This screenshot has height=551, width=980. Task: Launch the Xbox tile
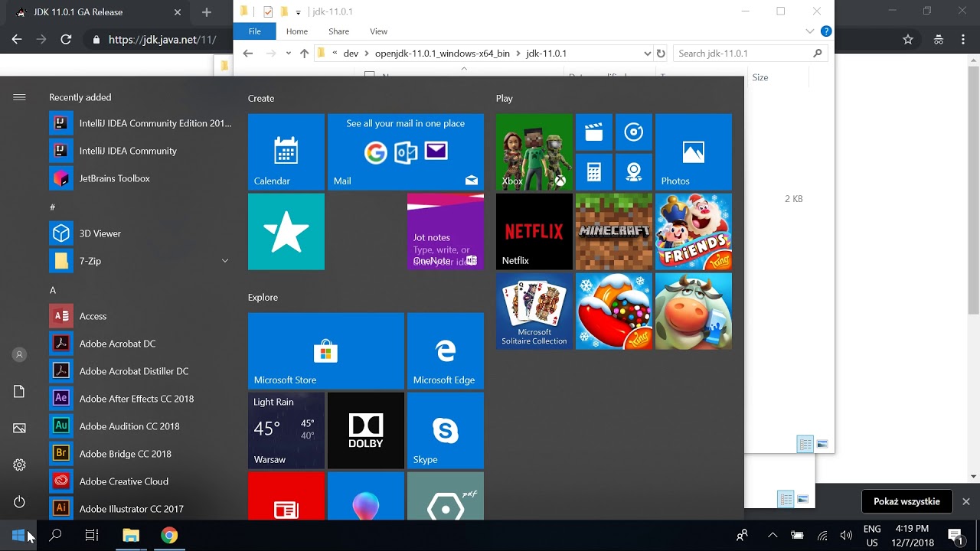coord(534,152)
